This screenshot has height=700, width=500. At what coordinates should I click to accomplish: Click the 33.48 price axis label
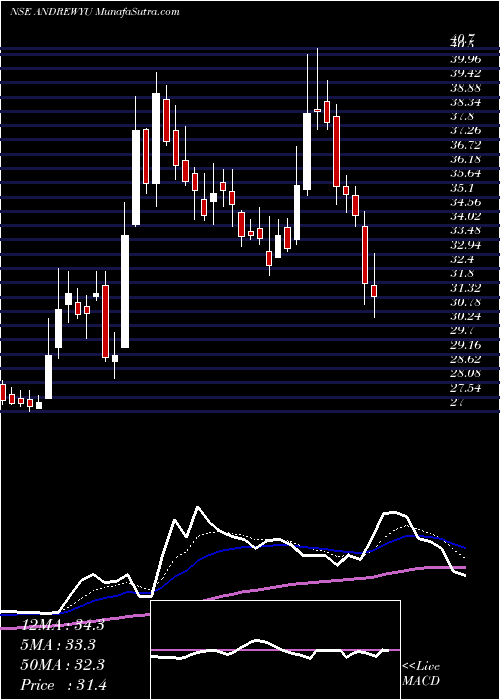tap(466, 231)
